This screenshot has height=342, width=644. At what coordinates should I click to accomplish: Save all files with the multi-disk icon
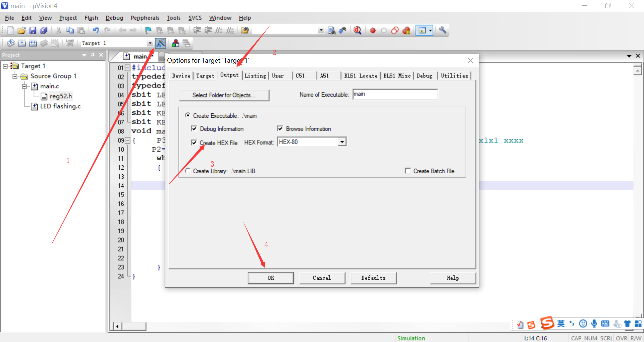(x=44, y=31)
